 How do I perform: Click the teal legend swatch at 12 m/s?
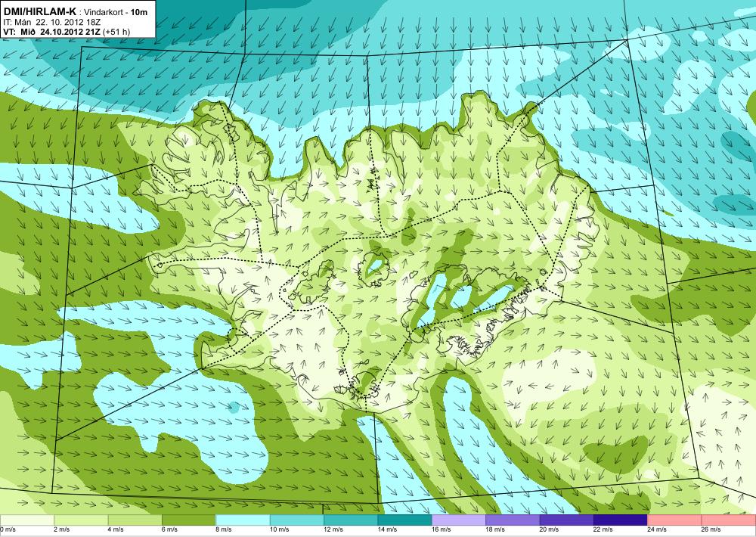coord(351,520)
